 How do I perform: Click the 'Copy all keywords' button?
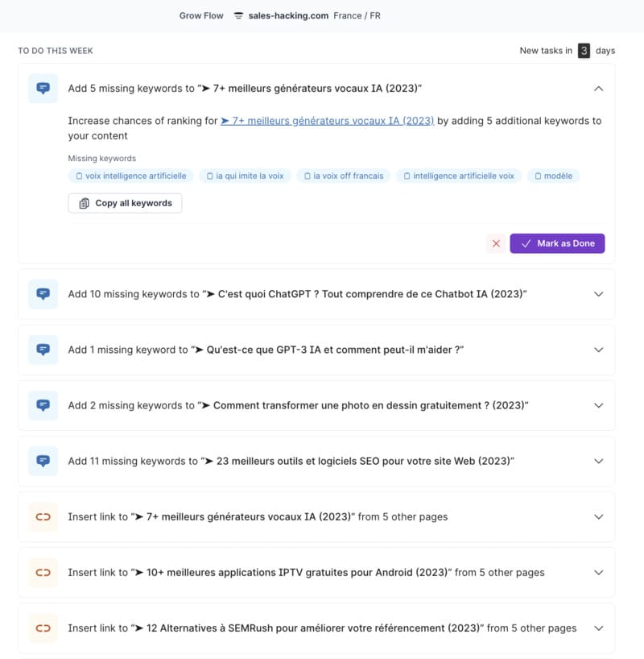point(125,203)
